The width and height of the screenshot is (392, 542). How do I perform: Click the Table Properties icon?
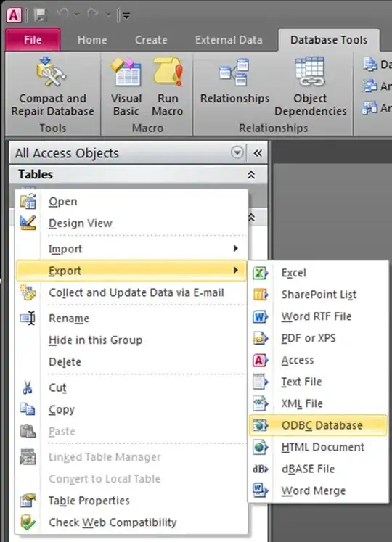click(x=28, y=500)
